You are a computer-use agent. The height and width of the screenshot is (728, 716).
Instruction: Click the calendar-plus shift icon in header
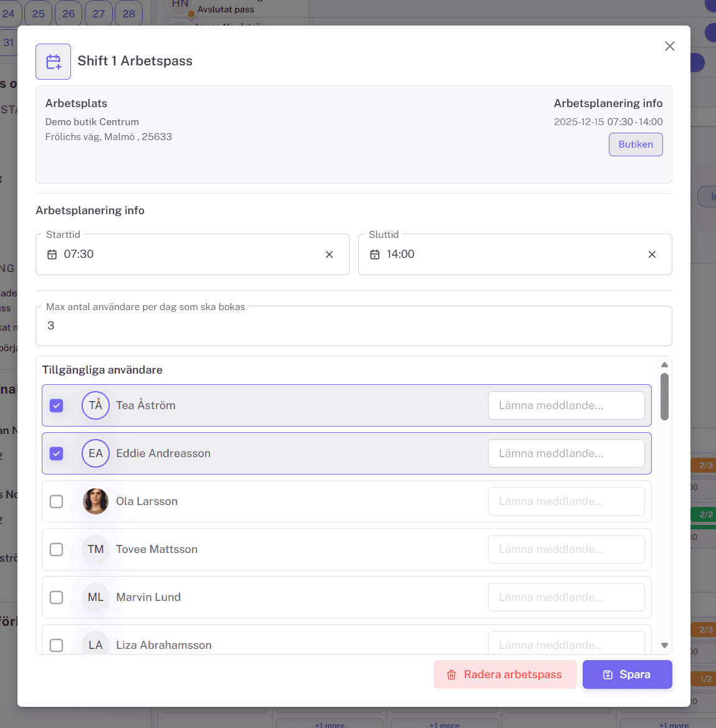pos(53,62)
